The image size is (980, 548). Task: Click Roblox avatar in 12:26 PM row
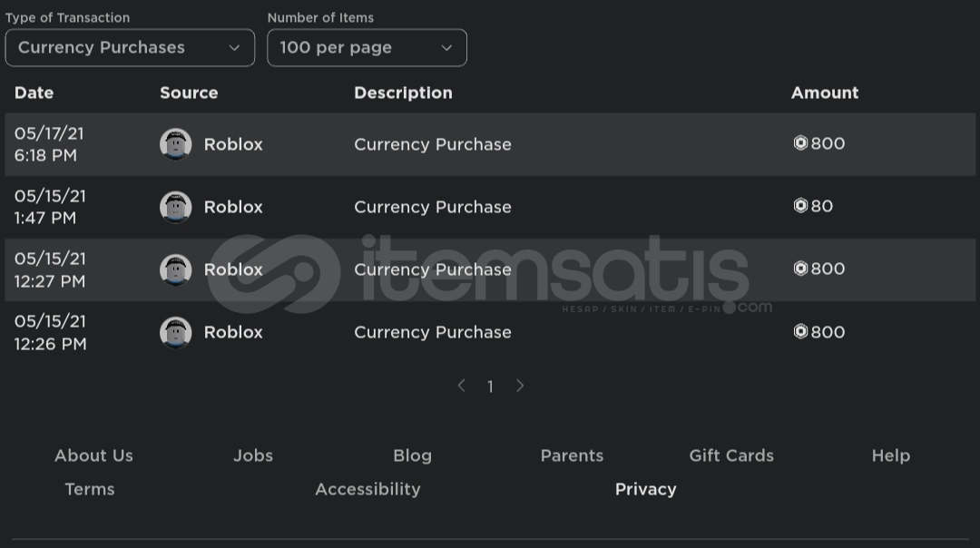175,332
